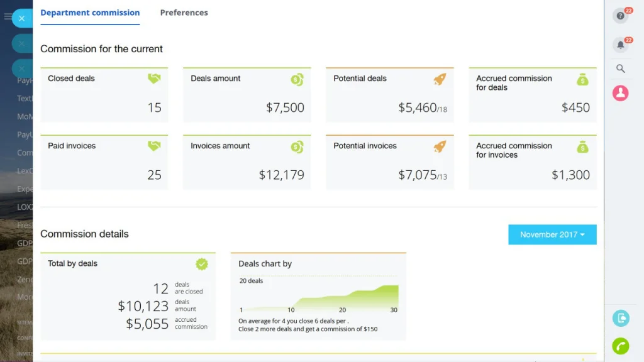Screen dimensions: 644x362
Task: Open the Paid invoices card
Action: point(104,162)
